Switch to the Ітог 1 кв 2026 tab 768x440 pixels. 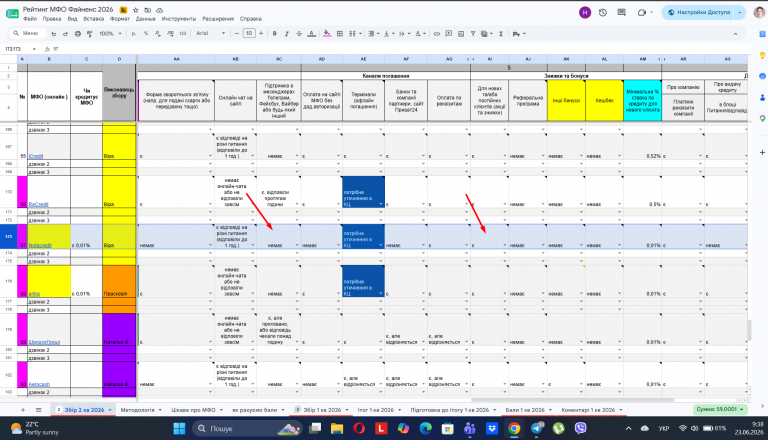pyautogui.click(x=376, y=410)
